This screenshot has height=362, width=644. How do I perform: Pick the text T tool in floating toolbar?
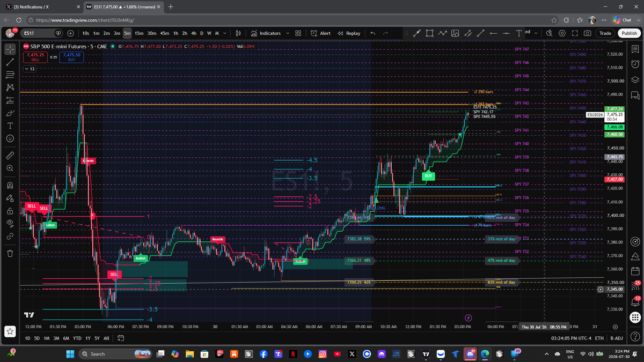pos(519,33)
